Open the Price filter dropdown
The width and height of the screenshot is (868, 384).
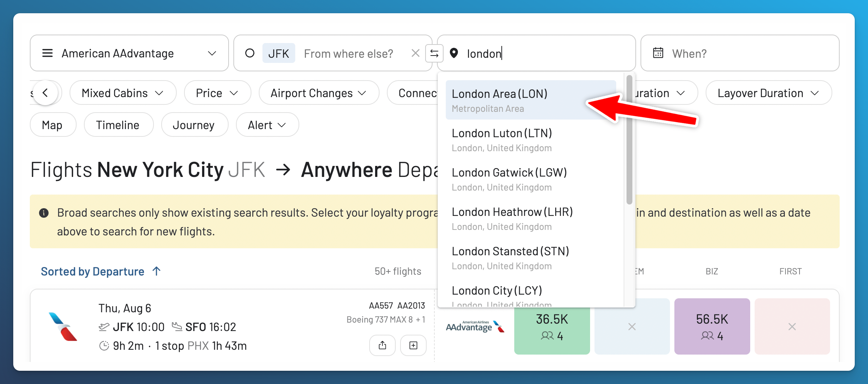[x=218, y=93]
